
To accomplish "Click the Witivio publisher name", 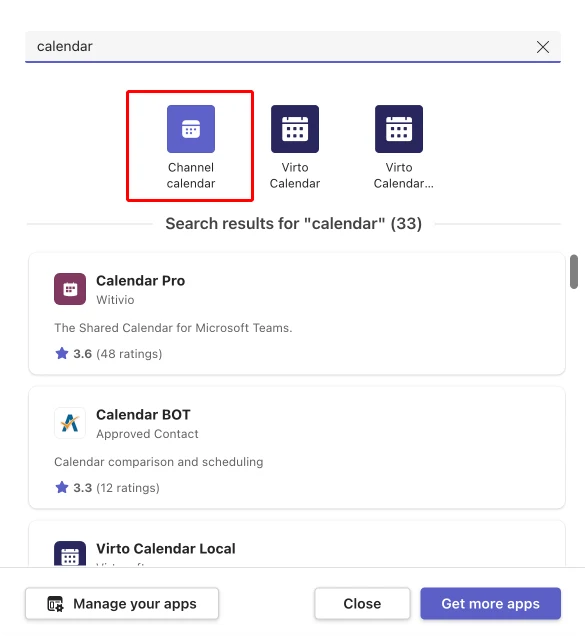I will 115,300.
